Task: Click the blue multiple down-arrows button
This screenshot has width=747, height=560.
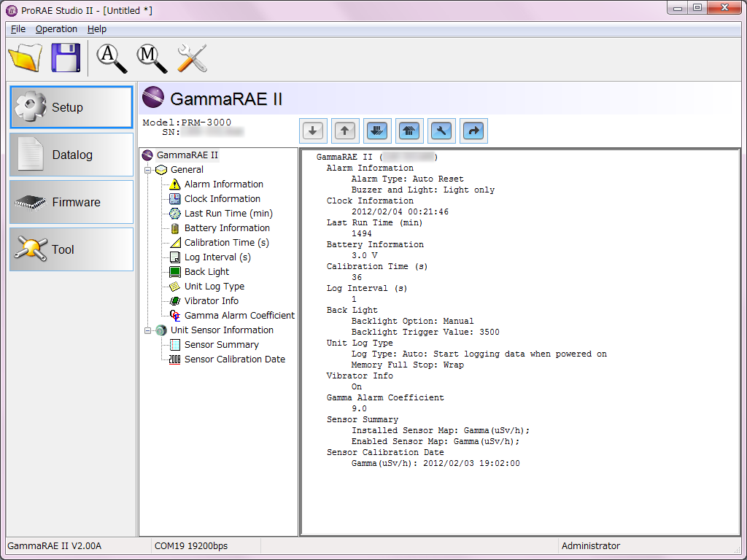Action: [377, 131]
